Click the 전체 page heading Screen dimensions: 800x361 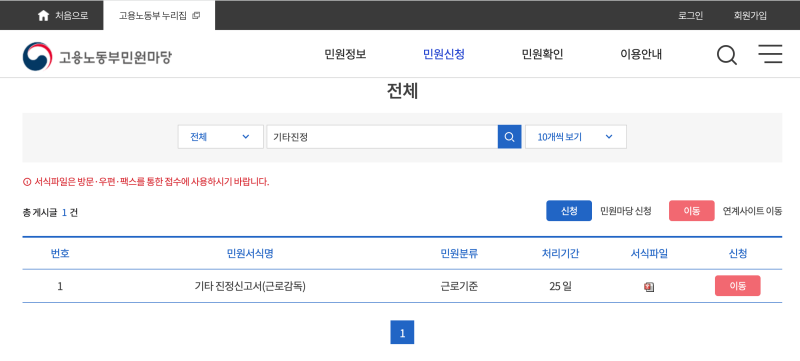point(402,91)
